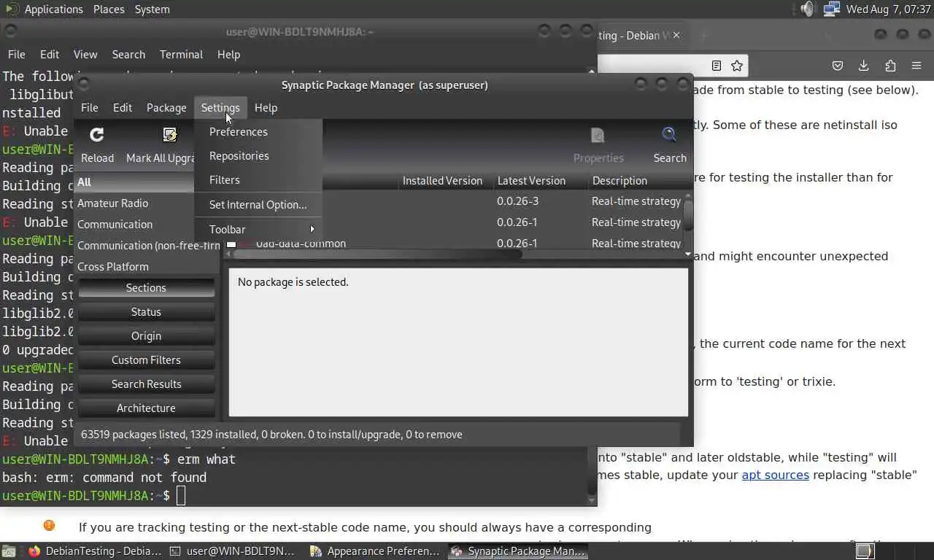Open the terminal's Terminal menu
This screenshot has height=560, width=934.
(x=181, y=55)
